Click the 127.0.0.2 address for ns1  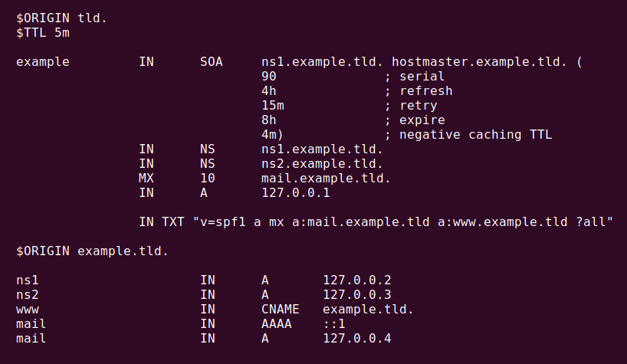[x=356, y=280]
